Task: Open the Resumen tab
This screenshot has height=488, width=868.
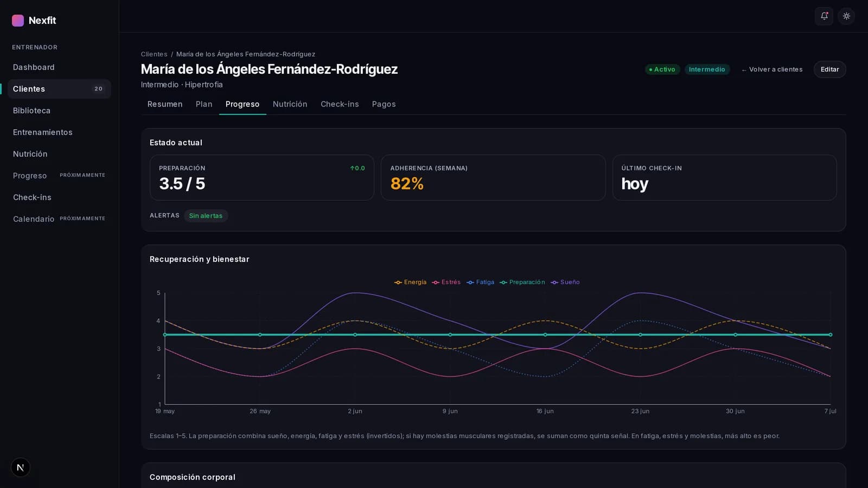Action: click(x=165, y=104)
